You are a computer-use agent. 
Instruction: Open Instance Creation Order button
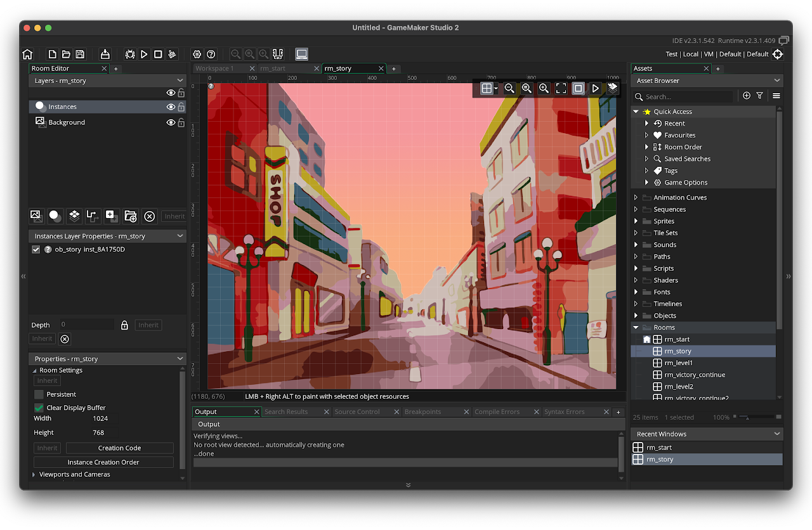pos(103,462)
